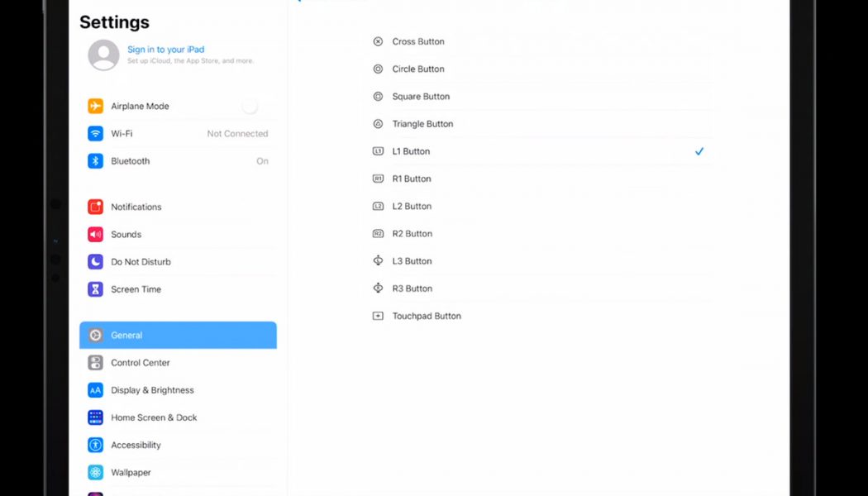Click the checkmark next to L1 Button
Viewport: 868px width, 496px height.
coord(699,151)
